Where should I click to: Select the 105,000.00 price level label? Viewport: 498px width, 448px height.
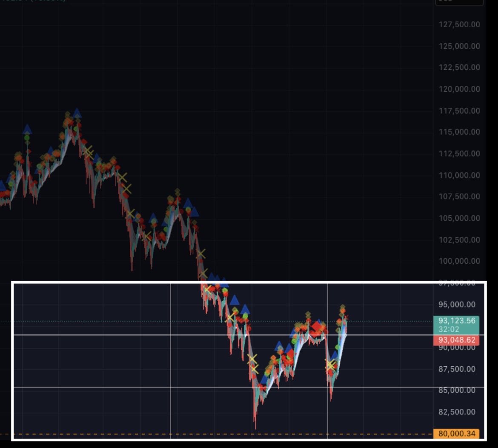tap(459, 218)
